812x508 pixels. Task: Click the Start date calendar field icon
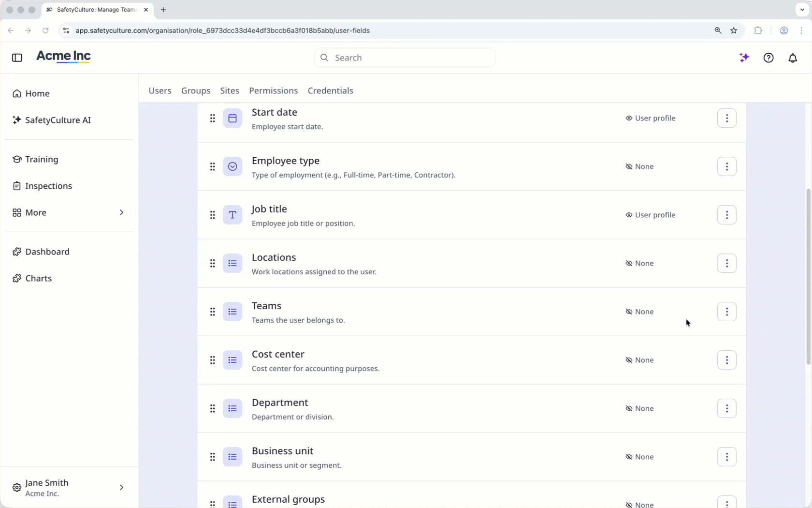232,118
